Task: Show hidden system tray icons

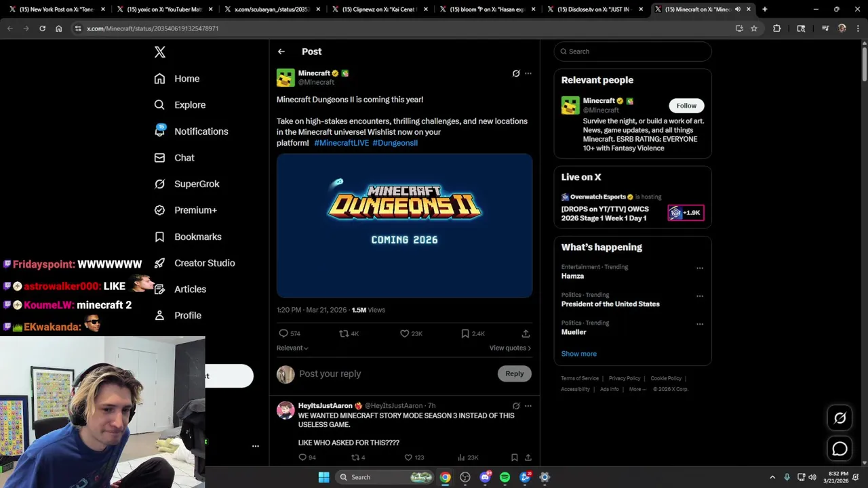Action: point(772,477)
